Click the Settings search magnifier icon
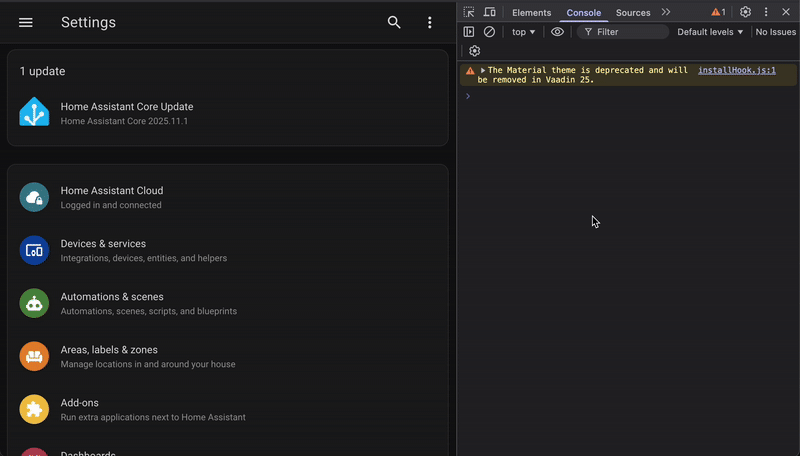 tap(394, 22)
